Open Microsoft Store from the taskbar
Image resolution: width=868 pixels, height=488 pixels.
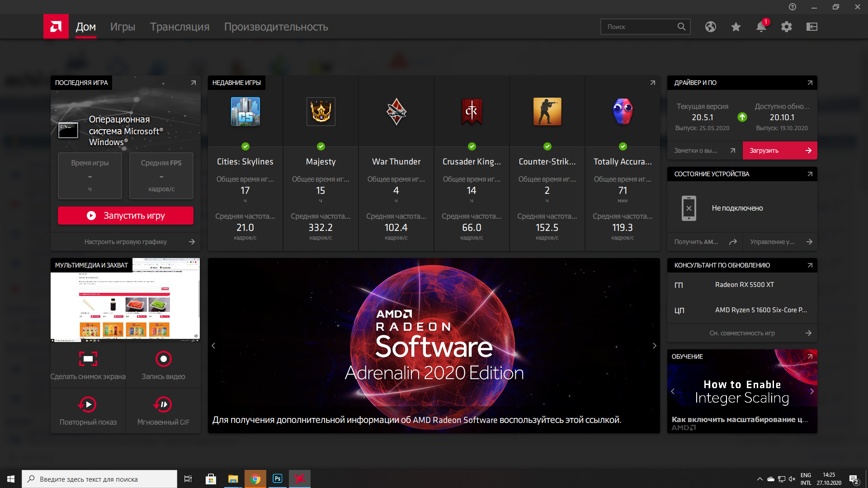tap(211, 479)
